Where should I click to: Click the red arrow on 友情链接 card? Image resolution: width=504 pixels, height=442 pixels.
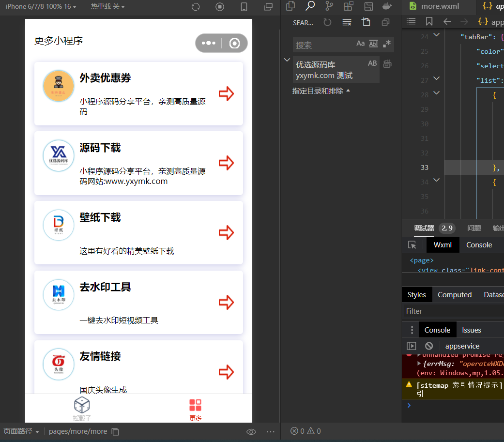[226, 372]
